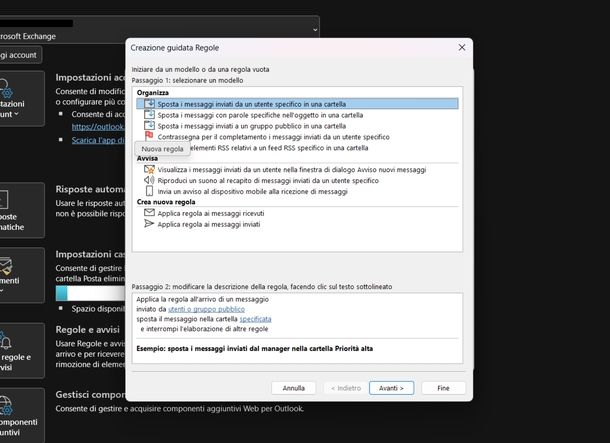Click the new message alert star icon
The image size is (610, 443).
149,169
